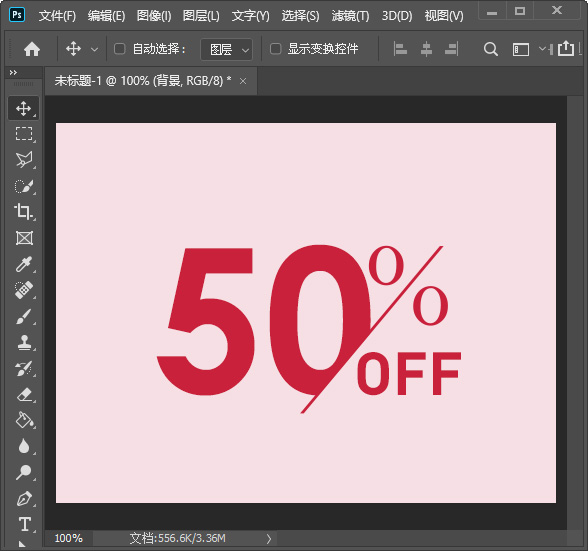Image resolution: width=588 pixels, height=551 pixels.
Task: Open the 文件(F) menu
Action: (57, 16)
